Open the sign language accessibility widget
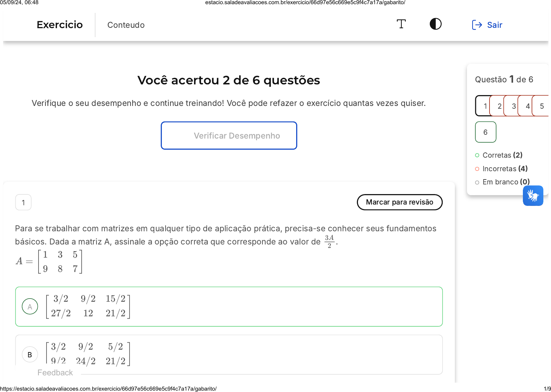551x392 pixels. tap(533, 195)
